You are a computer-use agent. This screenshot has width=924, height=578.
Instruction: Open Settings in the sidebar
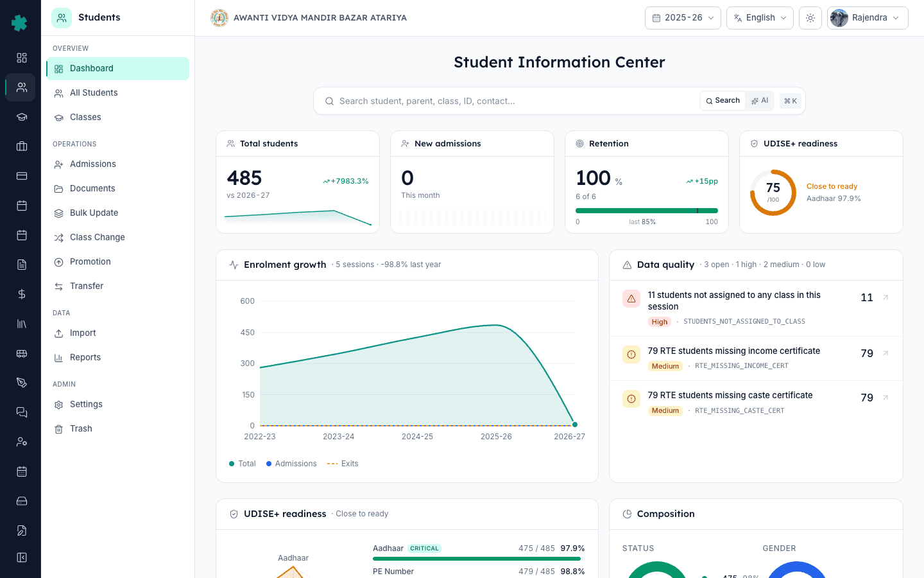pyautogui.click(x=117, y=405)
